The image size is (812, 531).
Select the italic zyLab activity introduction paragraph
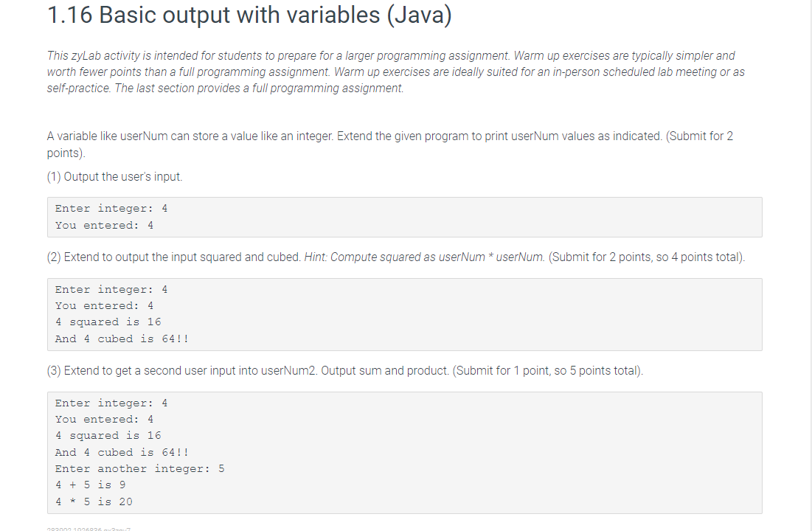pos(395,72)
